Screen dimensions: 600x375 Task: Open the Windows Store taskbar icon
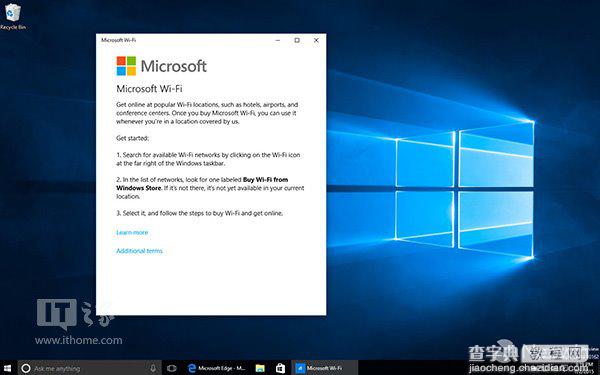pyautogui.click(x=280, y=368)
